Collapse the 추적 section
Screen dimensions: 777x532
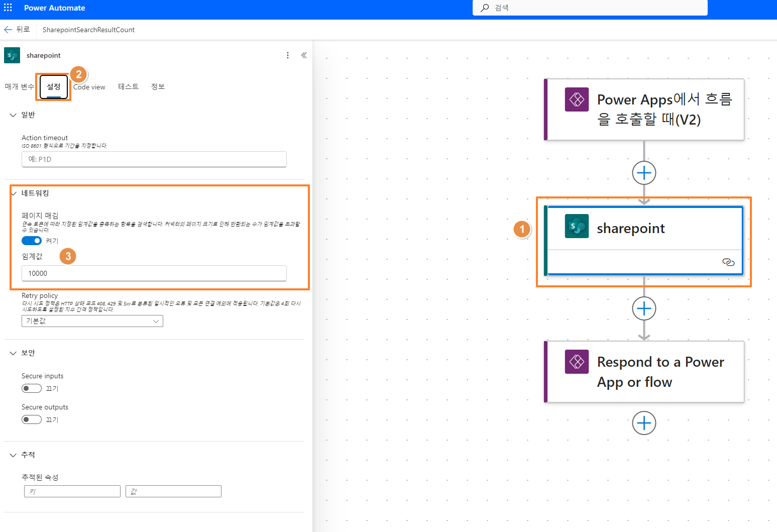(13, 455)
